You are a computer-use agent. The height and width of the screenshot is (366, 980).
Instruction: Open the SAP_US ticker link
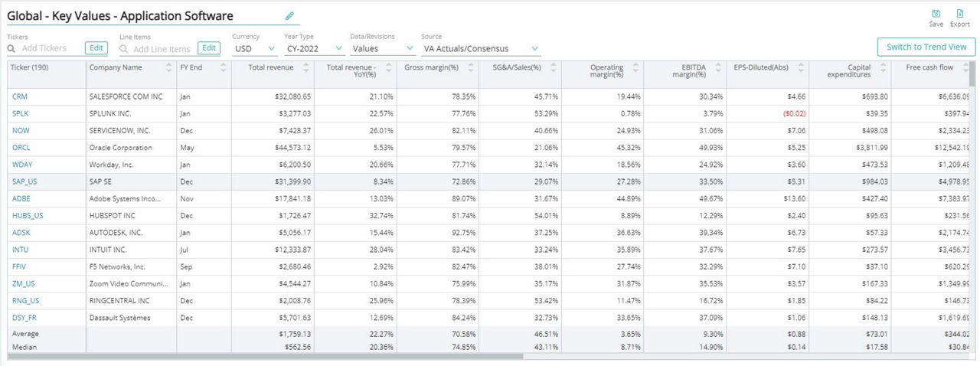pos(24,181)
